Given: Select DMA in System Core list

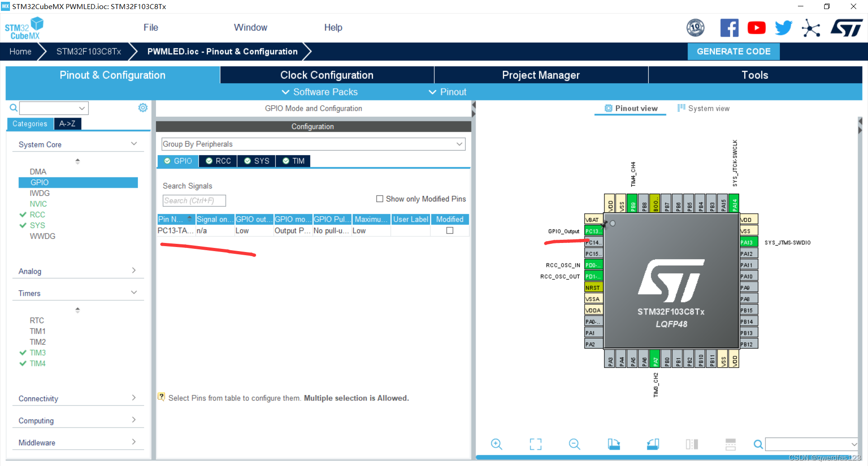Looking at the screenshot, I should click(38, 172).
